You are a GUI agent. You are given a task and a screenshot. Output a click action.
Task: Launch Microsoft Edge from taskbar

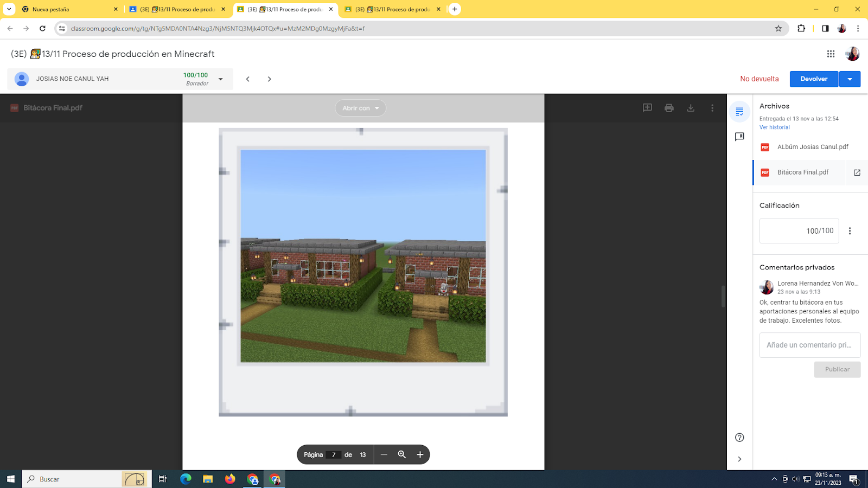(x=186, y=479)
